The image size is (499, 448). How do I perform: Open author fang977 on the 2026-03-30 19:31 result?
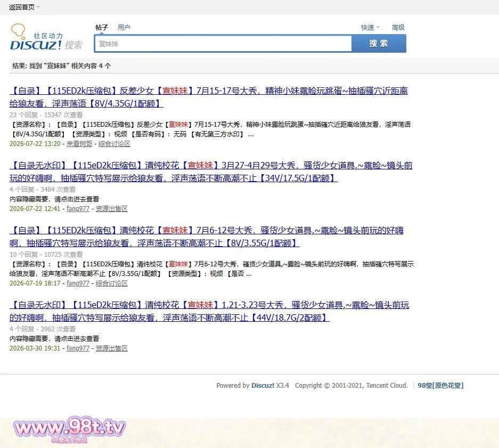click(x=78, y=348)
